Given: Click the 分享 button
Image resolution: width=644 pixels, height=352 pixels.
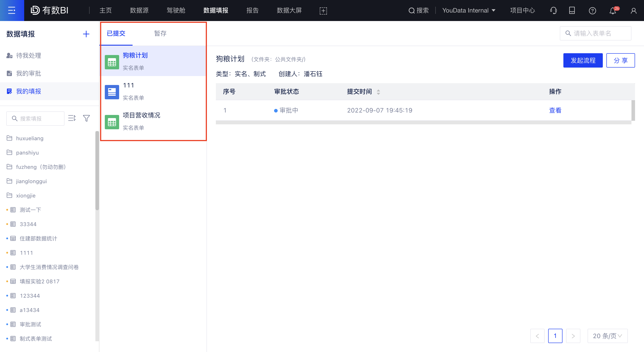Looking at the screenshot, I should (620, 60).
